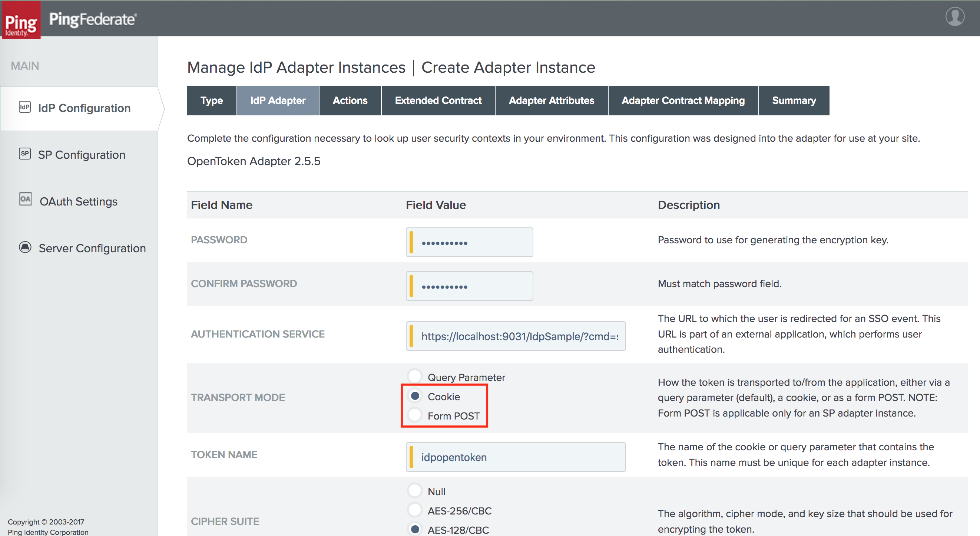Enable Query Parameter transport mode
The width and height of the screenshot is (980, 536).
(x=415, y=376)
